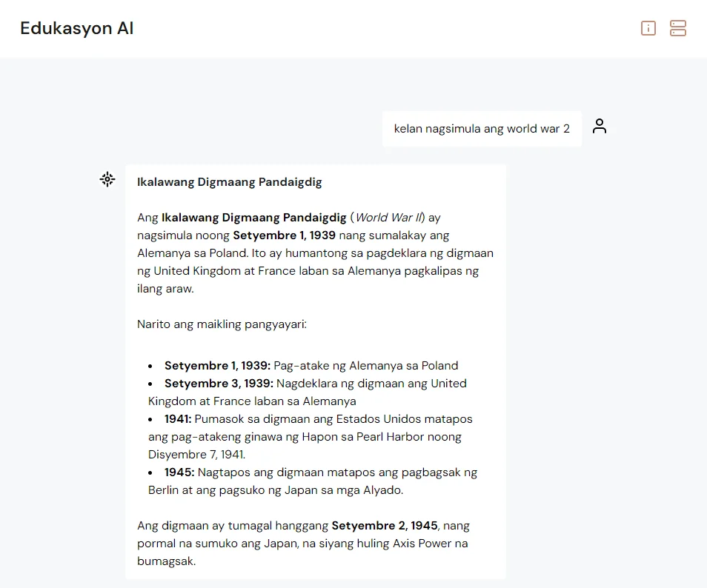This screenshot has width=707, height=588.
Task: Select the 1941 bullet label
Action: coord(178,419)
